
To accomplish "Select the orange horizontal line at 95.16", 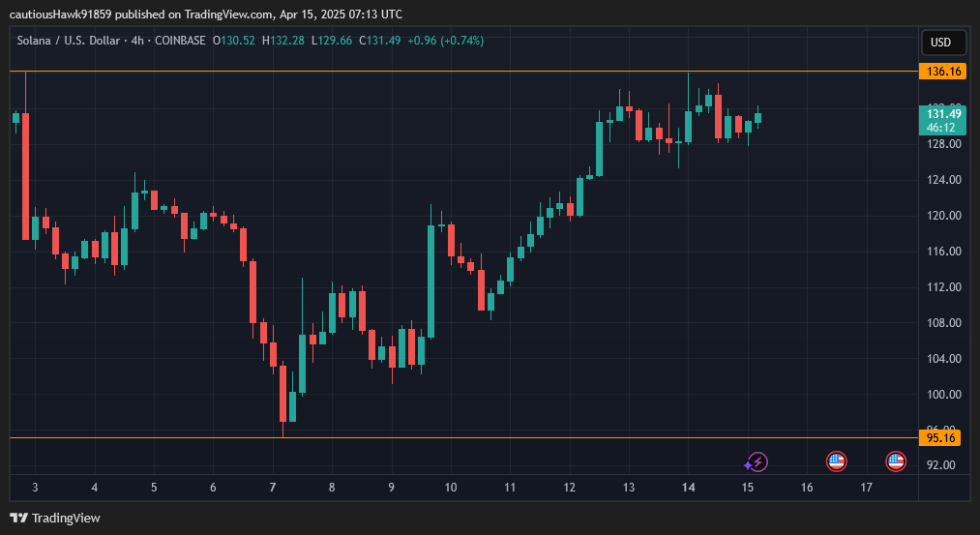I will [x=484, y=438].
